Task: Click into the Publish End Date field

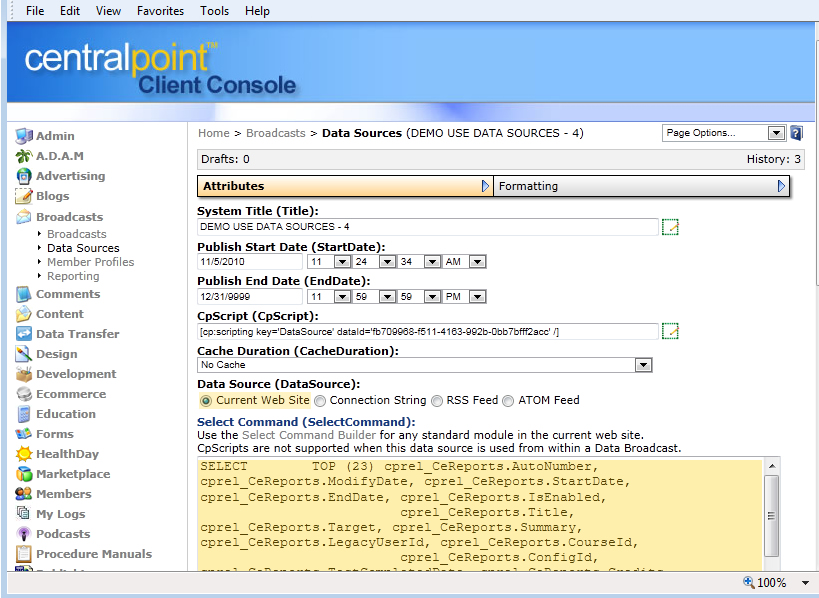Action: [250, 297]
